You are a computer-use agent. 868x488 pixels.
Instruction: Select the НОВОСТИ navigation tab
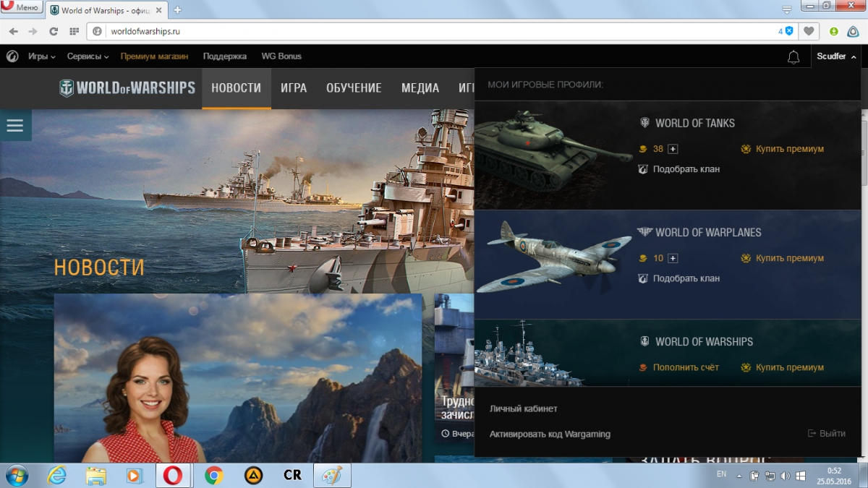point(237,88)
